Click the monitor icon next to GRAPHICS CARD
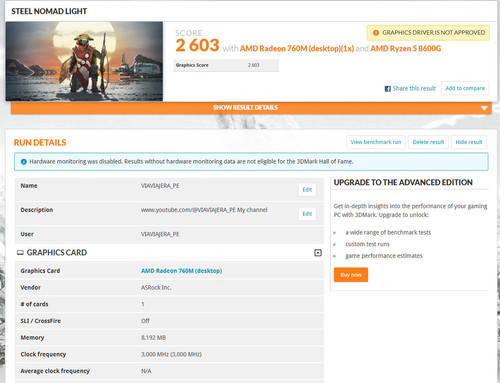 (20, 253)
